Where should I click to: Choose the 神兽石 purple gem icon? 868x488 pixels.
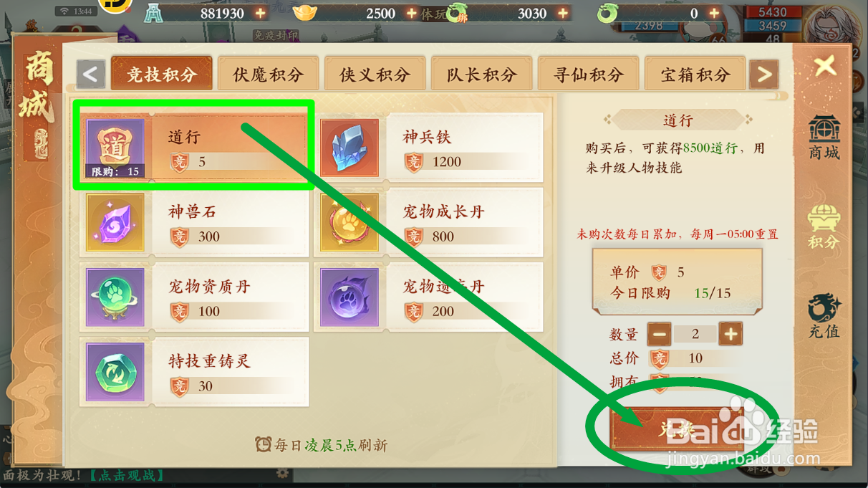[x=115, y=222]
